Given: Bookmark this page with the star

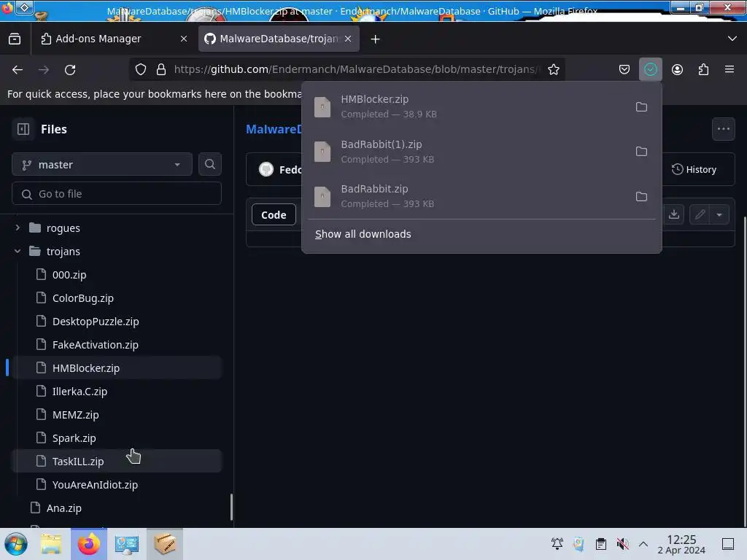Looking at the screenshot, I should (x=553, y=69).
